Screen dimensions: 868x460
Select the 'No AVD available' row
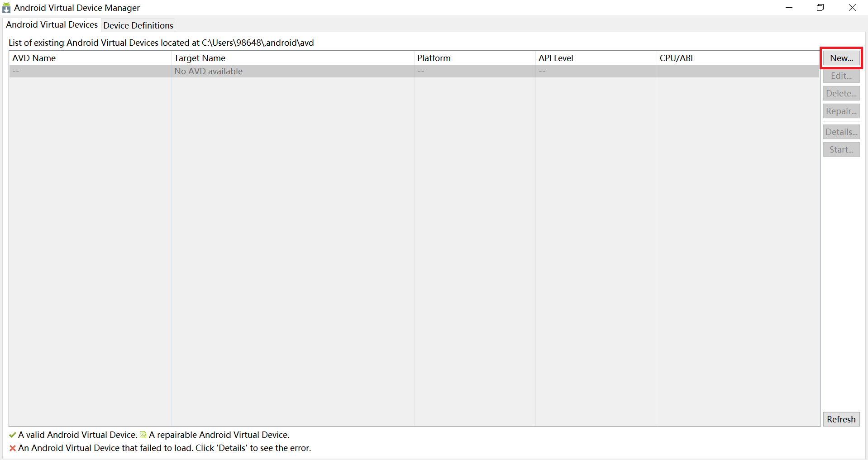pos(414,71)
